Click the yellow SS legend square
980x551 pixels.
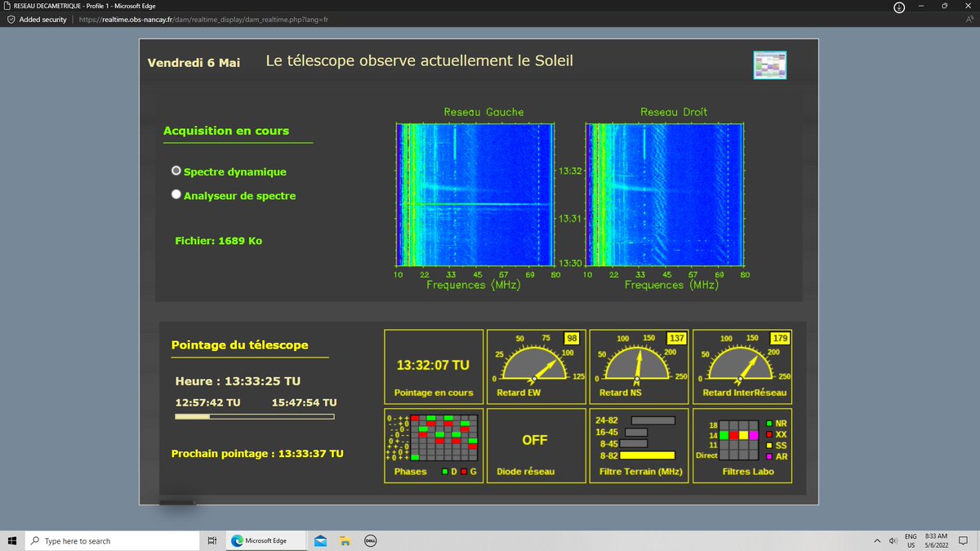point(769,446)
